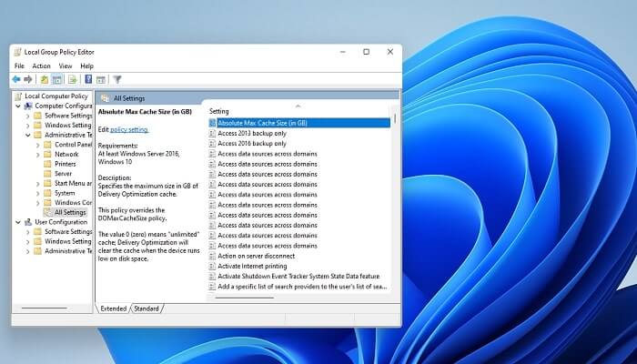Expand the Control Panel tree node
Screen dimensions: 637x364
pyautogui.click(x=37, y=145)
